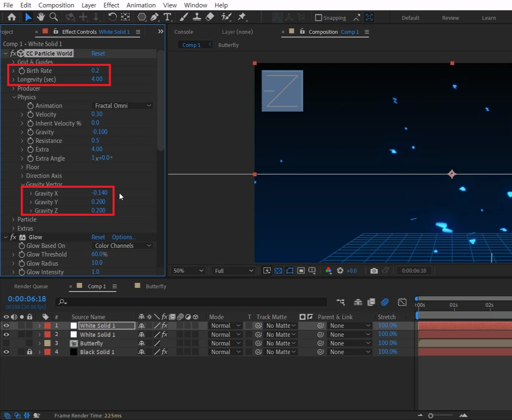The height and width of the screenshot is (420, 512).
Task: Click Region of Interest icon
Action: coord(301,271)
